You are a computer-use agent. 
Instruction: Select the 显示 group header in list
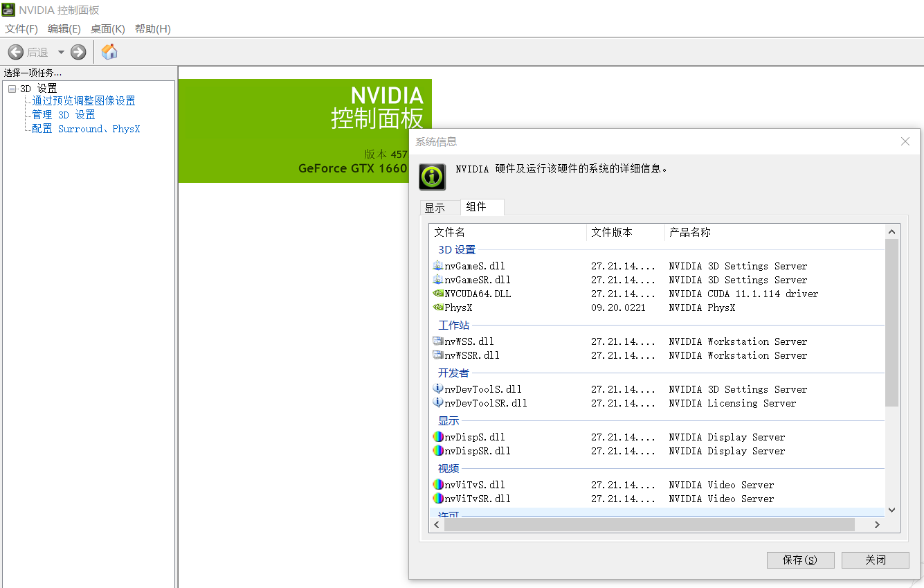click(x=449, y=421)
